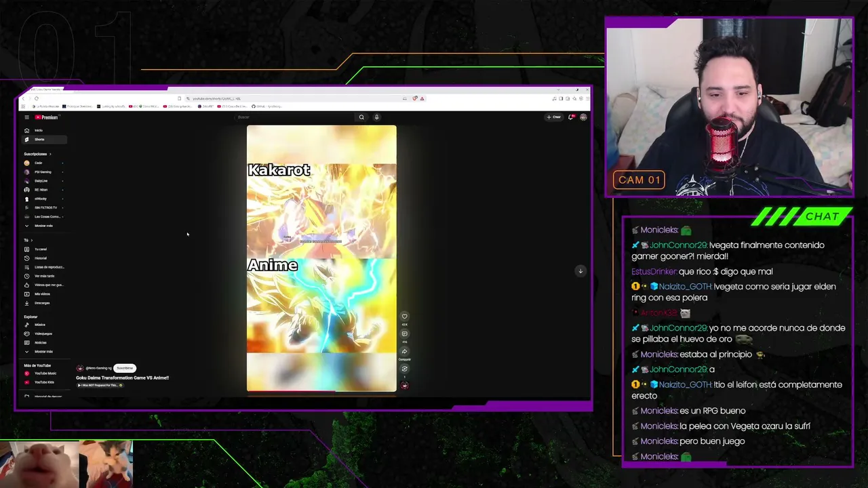Expand the Suscripciones section arrow

tap(50, 154)
